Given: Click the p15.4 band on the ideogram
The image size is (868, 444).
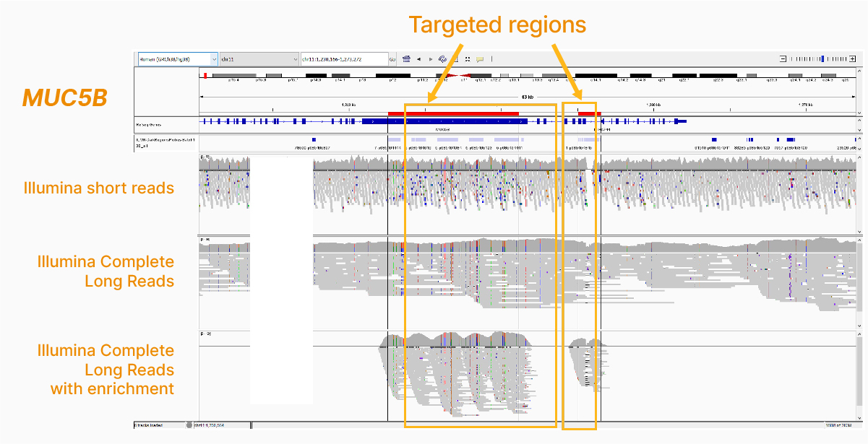Looking at the screenshot, I should pyautogui.click(x=233, y=75).
